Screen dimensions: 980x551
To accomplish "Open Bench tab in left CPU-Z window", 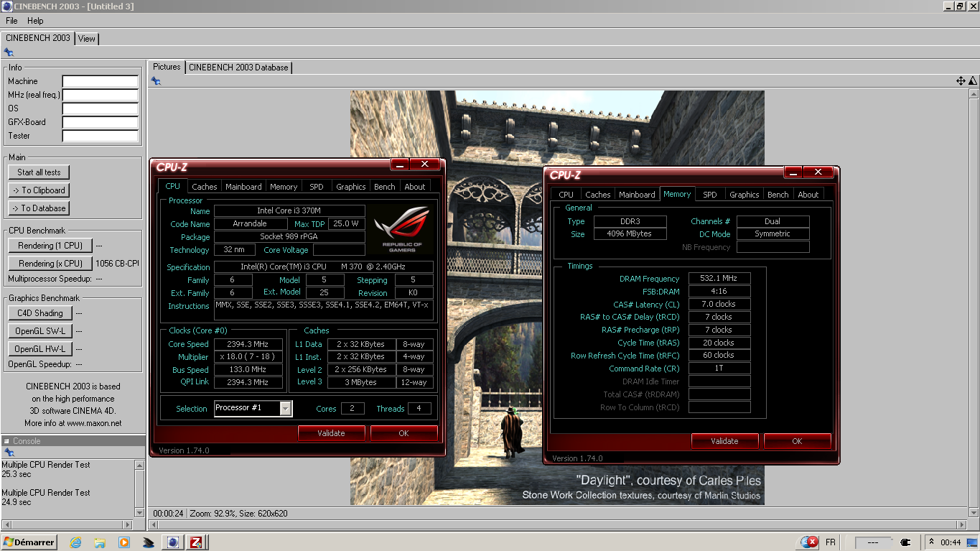I will coord(385,187).
